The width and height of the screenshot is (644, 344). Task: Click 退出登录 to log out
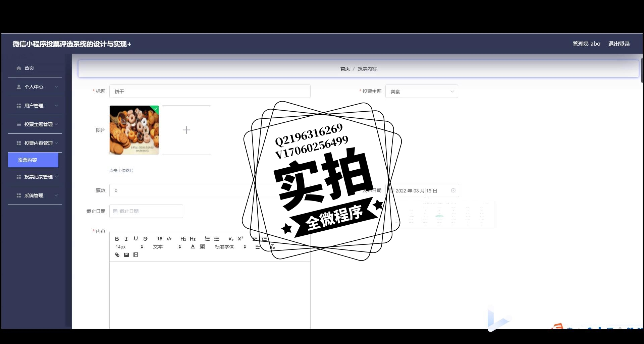click(619, 44)
